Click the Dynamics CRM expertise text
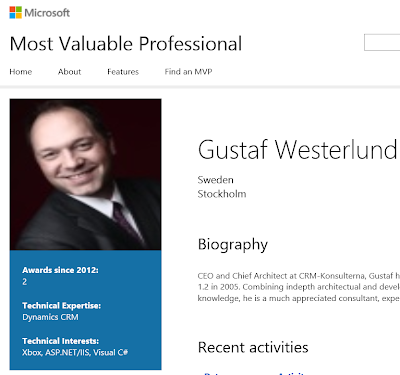Screen dimensions: 400x375 pyautogui.click(x=50, y=317)
